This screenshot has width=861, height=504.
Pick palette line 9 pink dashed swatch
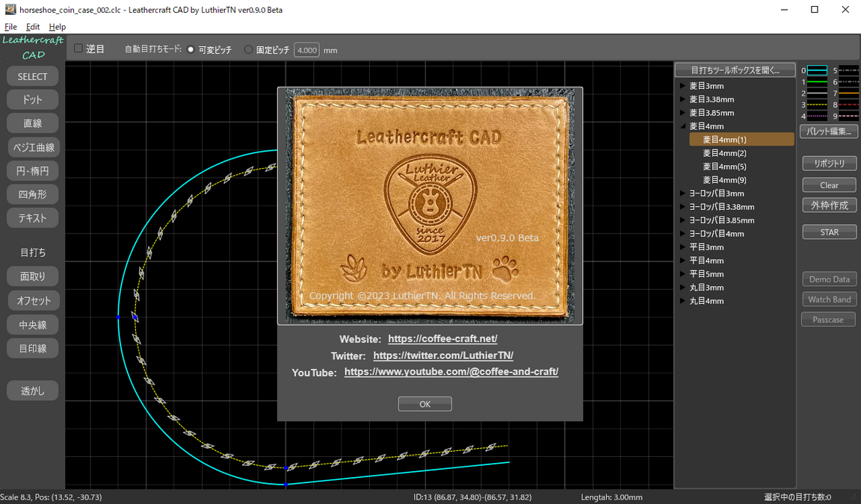pyautogui.click(x=849, y=116)
